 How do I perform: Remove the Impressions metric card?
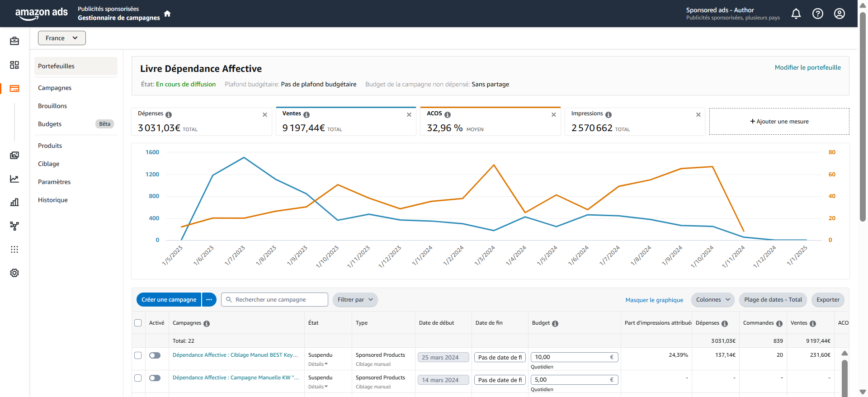pos(698,115)
